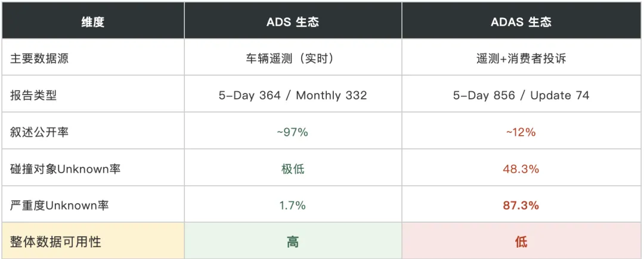Select the 严重度Unknown率 row label

coord(60,205)
